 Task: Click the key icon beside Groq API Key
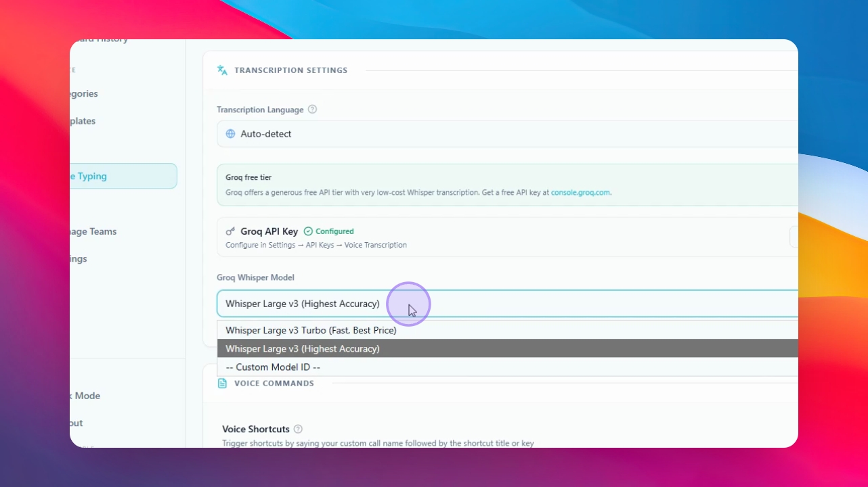(x=230, y=231)
